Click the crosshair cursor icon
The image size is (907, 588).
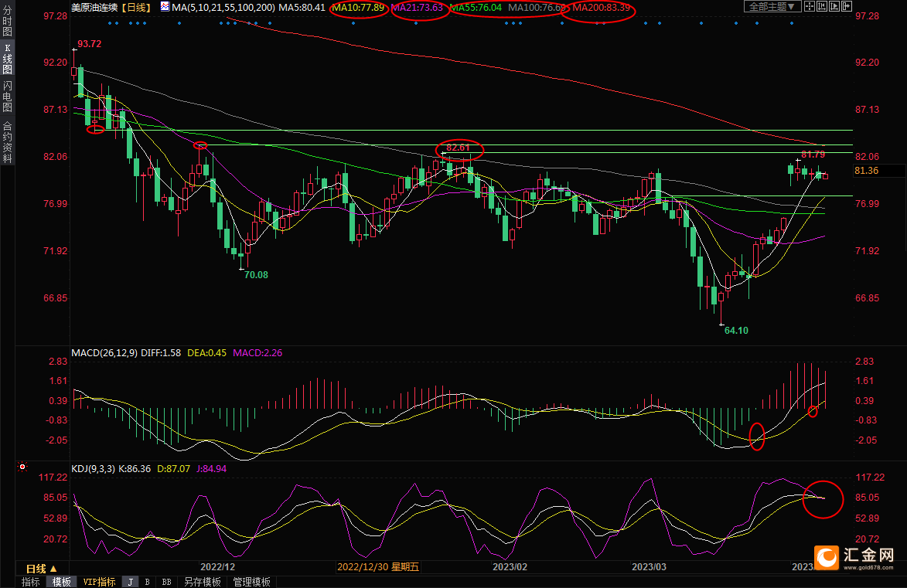[x=810, y=6]
